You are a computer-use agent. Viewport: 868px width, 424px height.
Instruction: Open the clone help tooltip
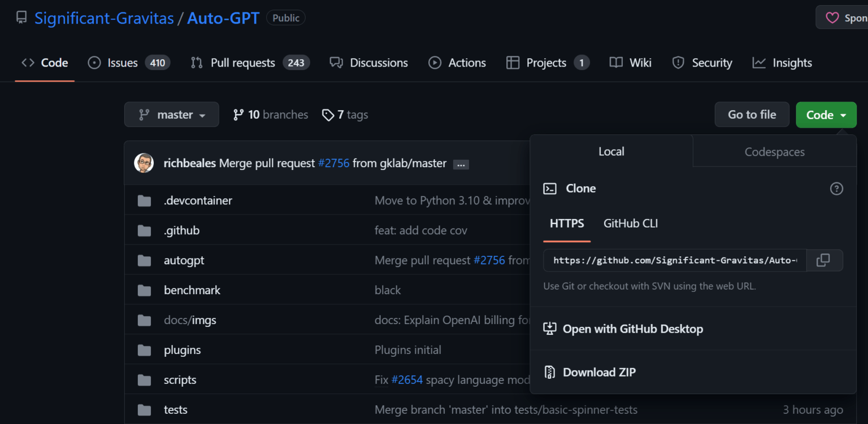(x=836, y=189)
